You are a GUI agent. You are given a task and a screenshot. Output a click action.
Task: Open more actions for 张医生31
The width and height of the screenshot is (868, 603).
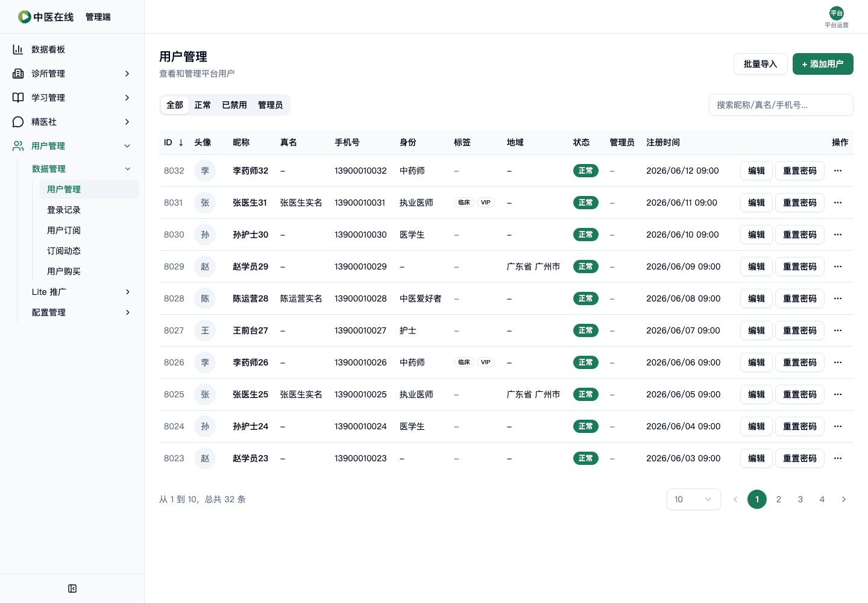click(838, 203)
